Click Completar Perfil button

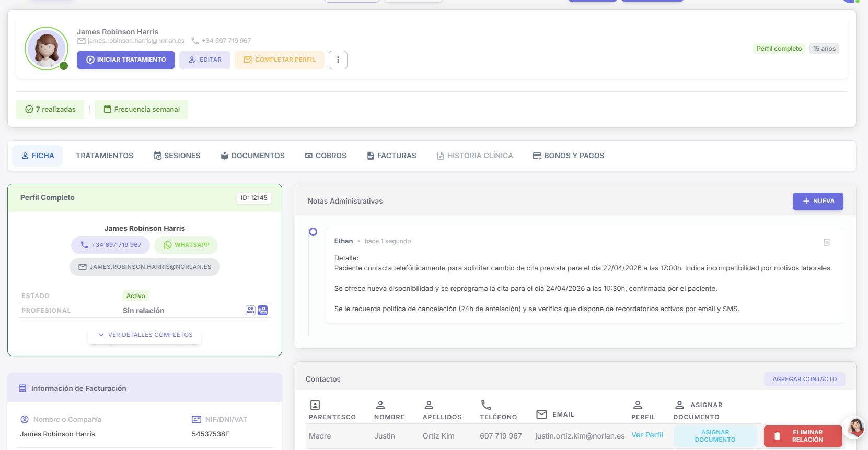[x=280, y=60]
